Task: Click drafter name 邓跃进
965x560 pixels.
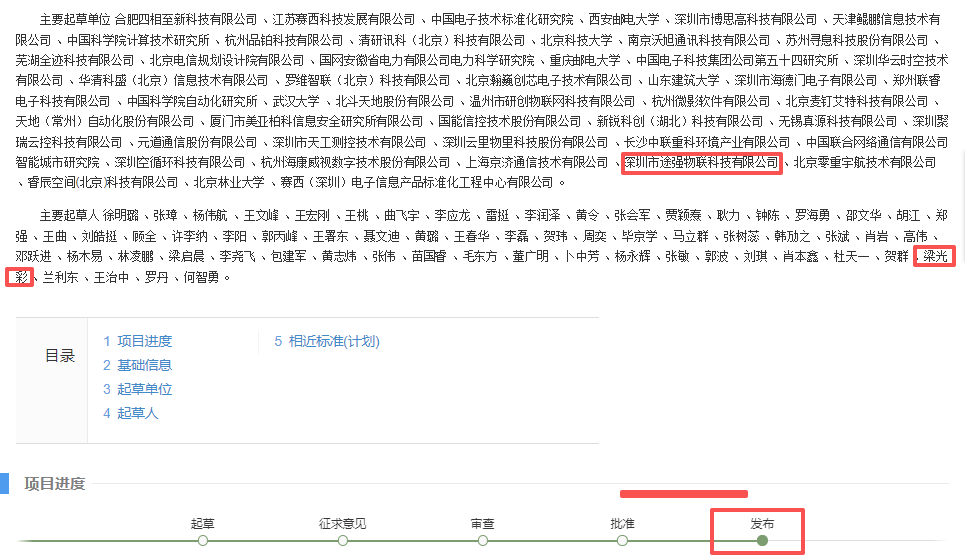Action: (x=33, y=256)
